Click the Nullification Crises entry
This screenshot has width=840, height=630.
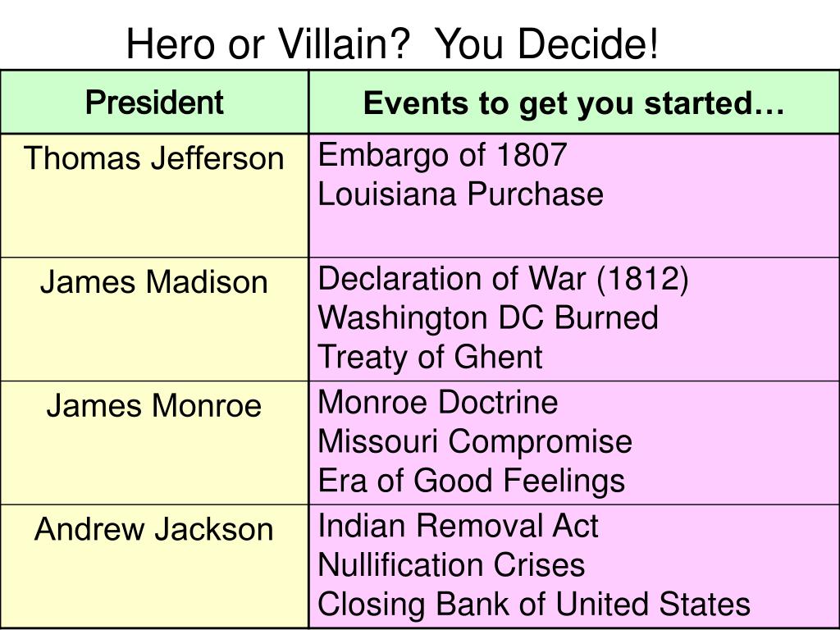[452, 565]
